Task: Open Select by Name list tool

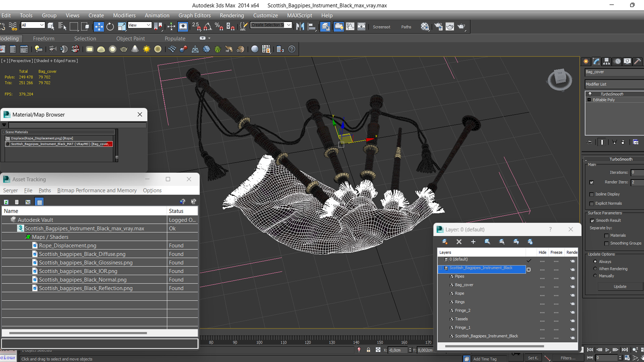Action: (x=62, y=26)
